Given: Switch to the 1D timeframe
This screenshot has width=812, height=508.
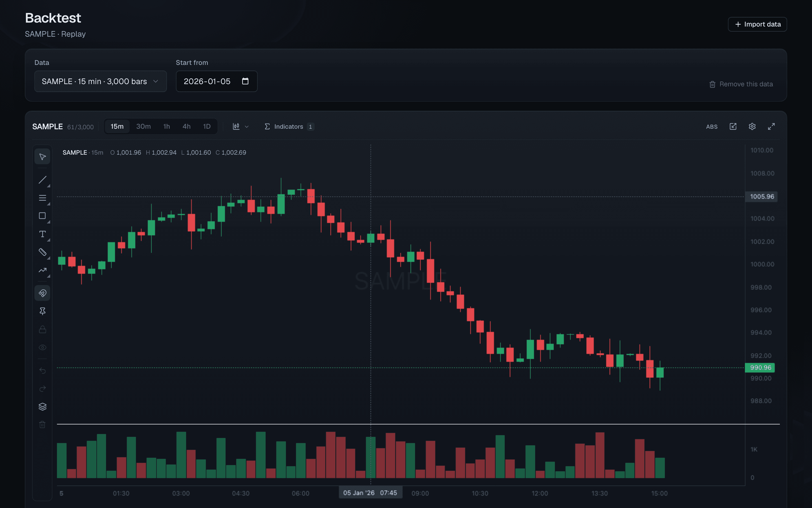Looking at the screenshot, I should point(207,127).
